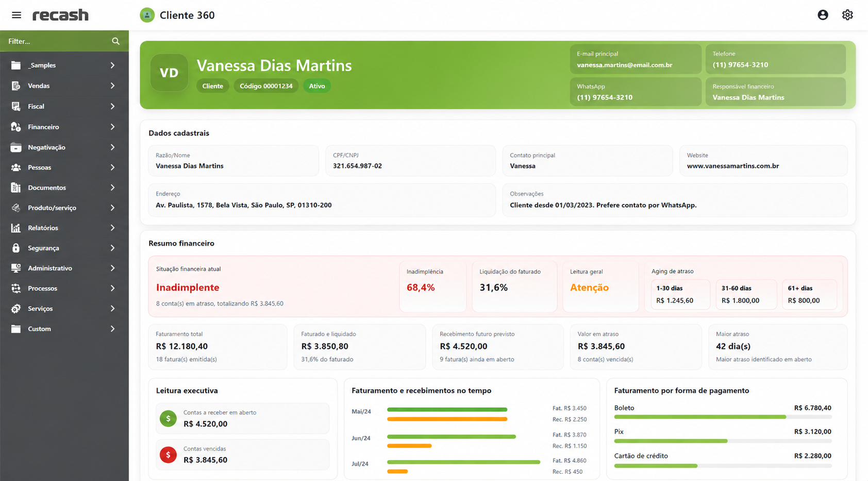Viewport: 868px width, 481px height.
Task: Click the Pessoas people icon
Action: [16, 167]
